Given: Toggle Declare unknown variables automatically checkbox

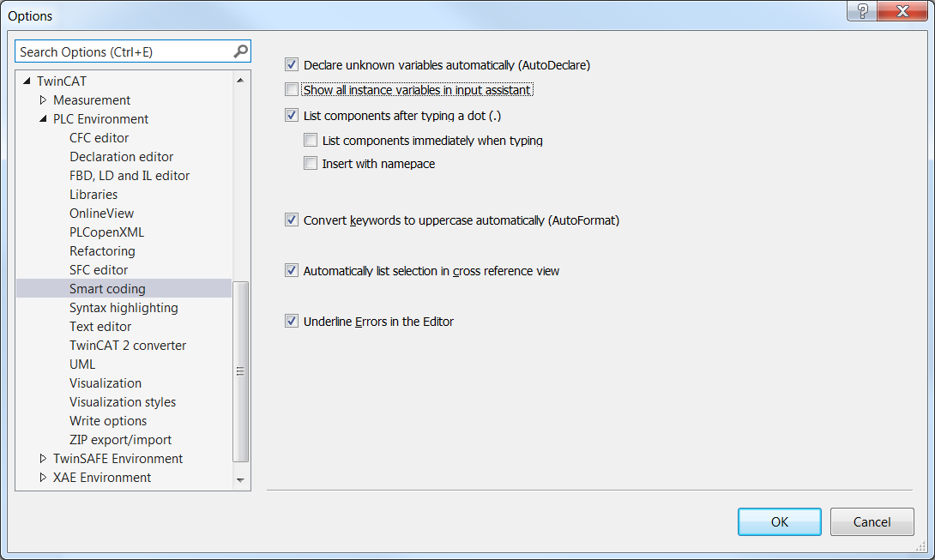Looking at the screenshot, I should point(292,64).
